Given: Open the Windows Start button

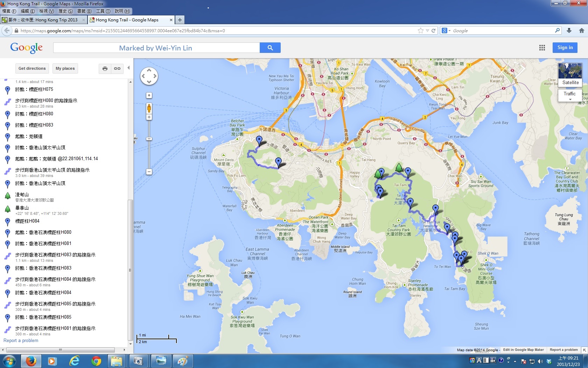Looking at the screenshot, I should point(9,361).
